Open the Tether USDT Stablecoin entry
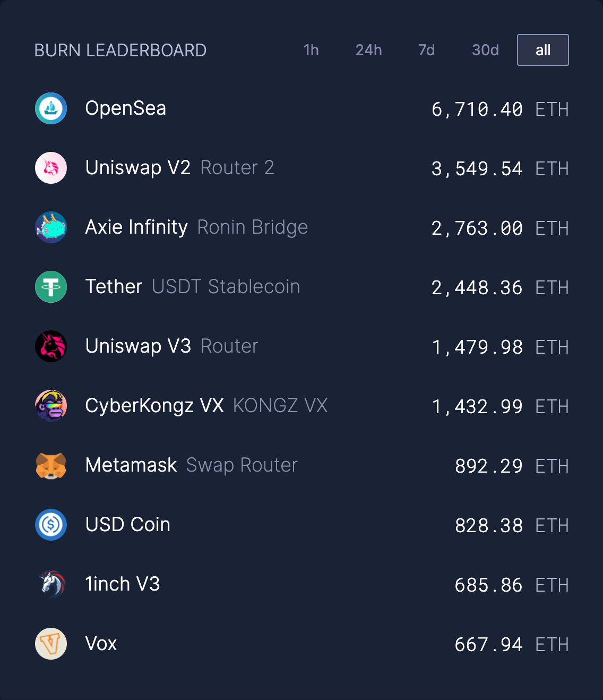 tap(193, 287)
